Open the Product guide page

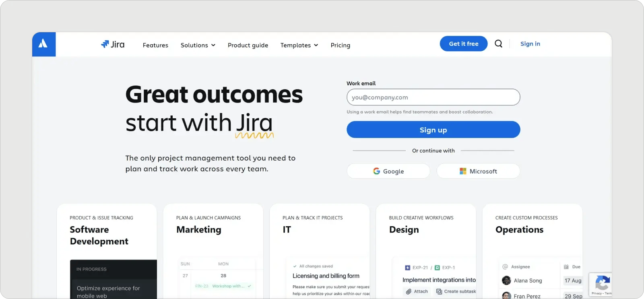[x=248, y=45]
